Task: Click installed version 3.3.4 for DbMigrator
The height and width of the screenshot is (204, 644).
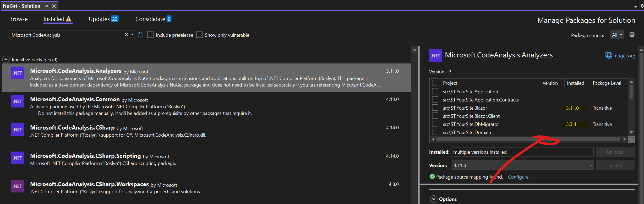Action: tap(571, 124)
